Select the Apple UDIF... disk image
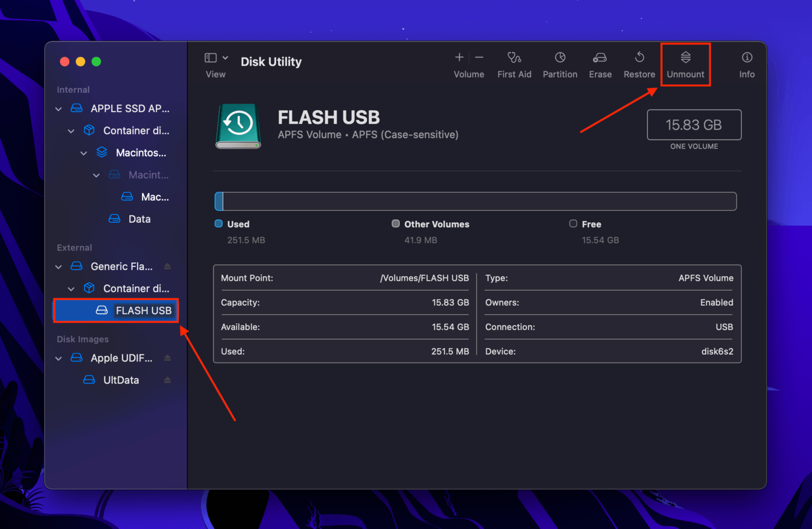Viewport: 812px width, 529px height. 122,358
